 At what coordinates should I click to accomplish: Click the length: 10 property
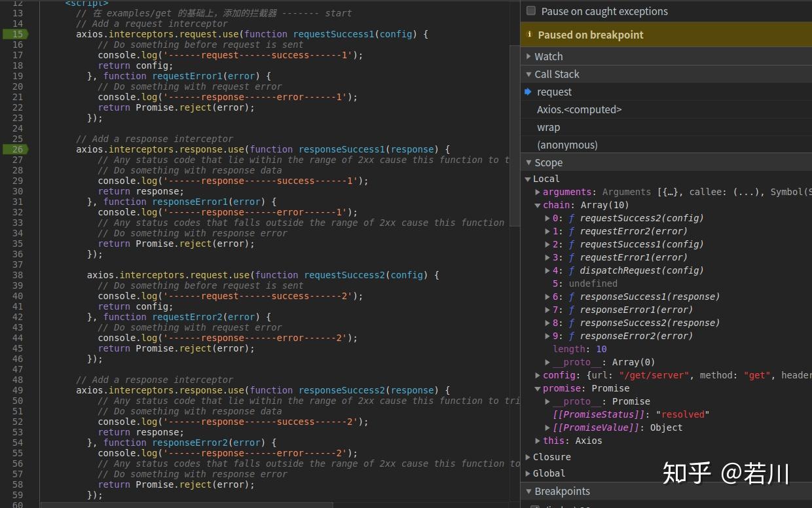point(580,349)
